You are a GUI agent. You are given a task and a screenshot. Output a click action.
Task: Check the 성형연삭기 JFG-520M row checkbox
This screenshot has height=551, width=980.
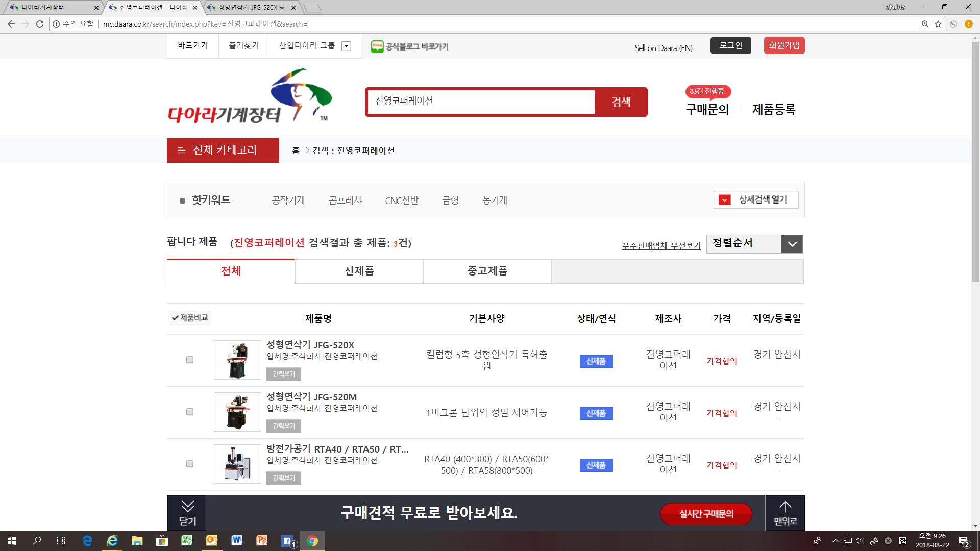coord(190,412)
